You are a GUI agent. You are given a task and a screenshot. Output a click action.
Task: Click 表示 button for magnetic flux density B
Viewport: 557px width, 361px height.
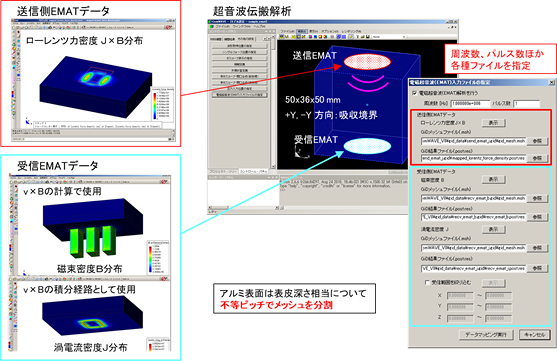[x=493, y=180]
